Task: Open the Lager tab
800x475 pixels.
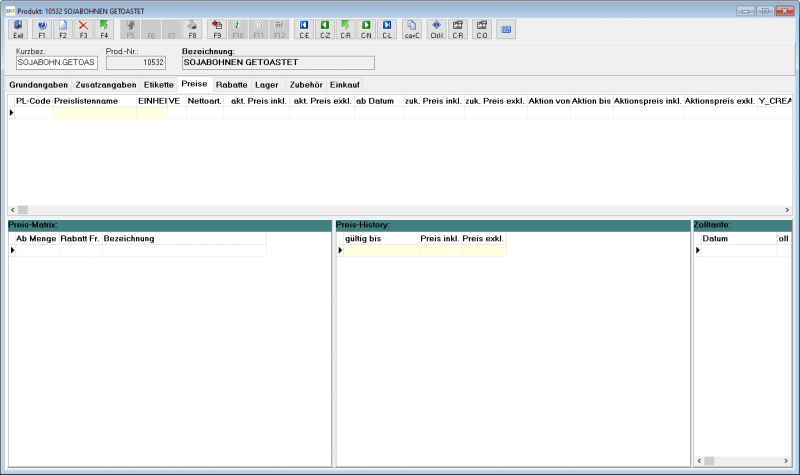Action: (x=267, y=85)
